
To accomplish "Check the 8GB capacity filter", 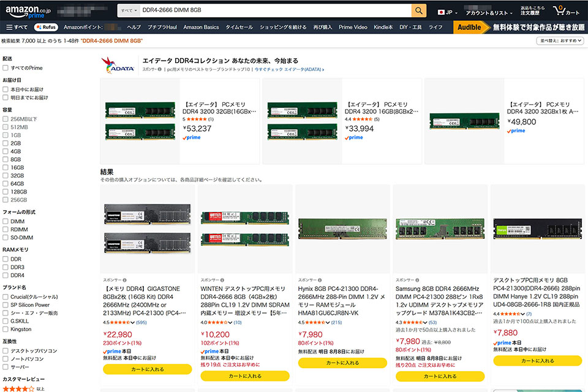I will (x=6, y=159).
